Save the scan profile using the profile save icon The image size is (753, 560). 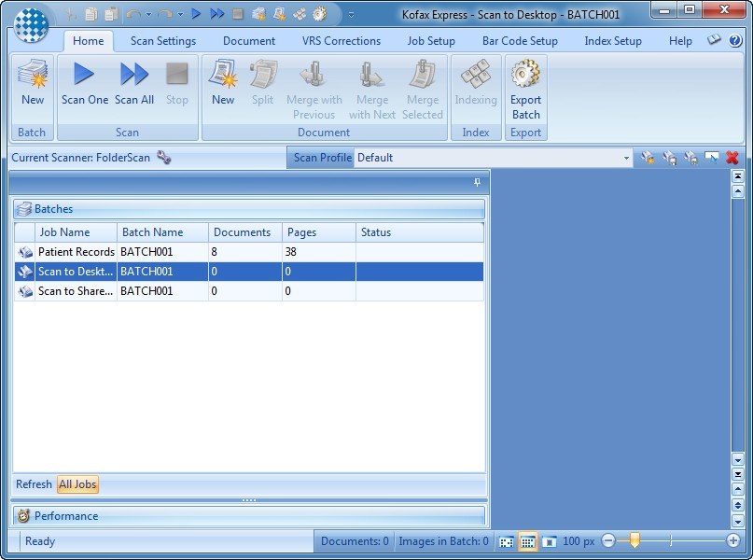click(667, 157)
